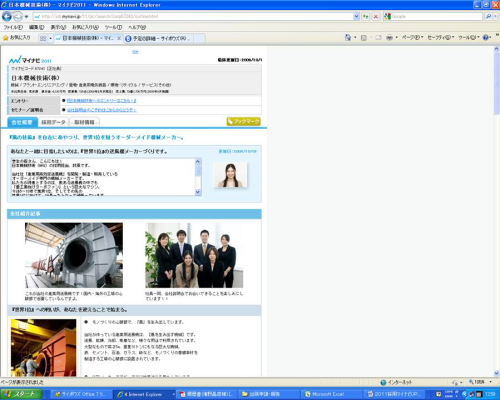Click the system tray clock
The image size is (500, 400).
pos(490,394)
